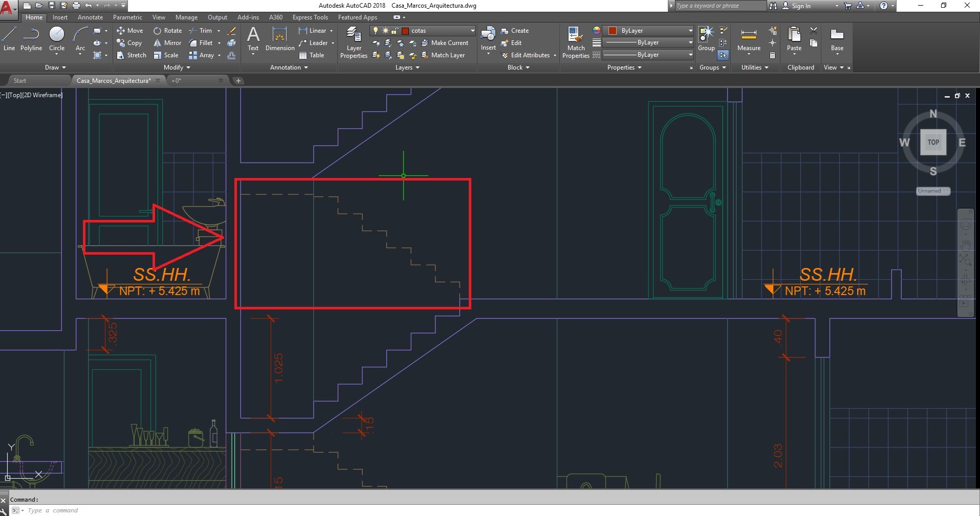Viewport: 980px width, 516px height.
Task: Click Create in the Block panel
Action: 514,31
